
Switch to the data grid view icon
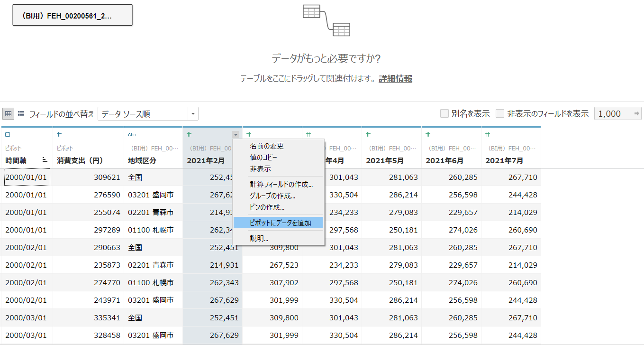tap(8, 113)
